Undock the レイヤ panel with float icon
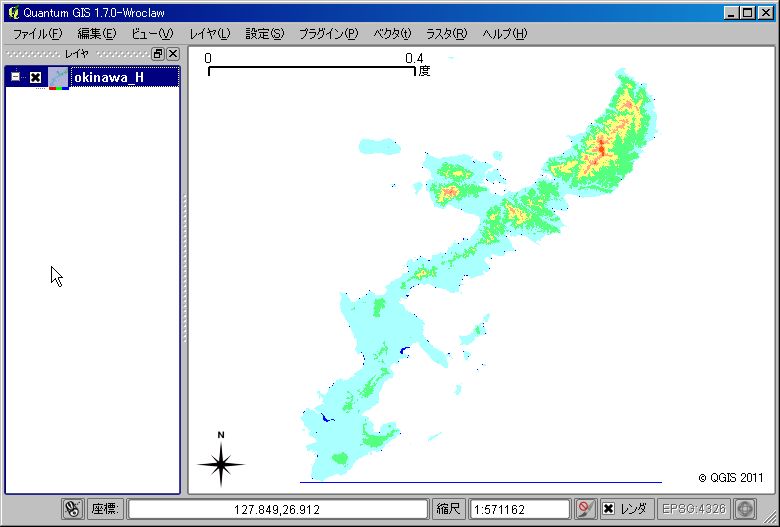 158,54
